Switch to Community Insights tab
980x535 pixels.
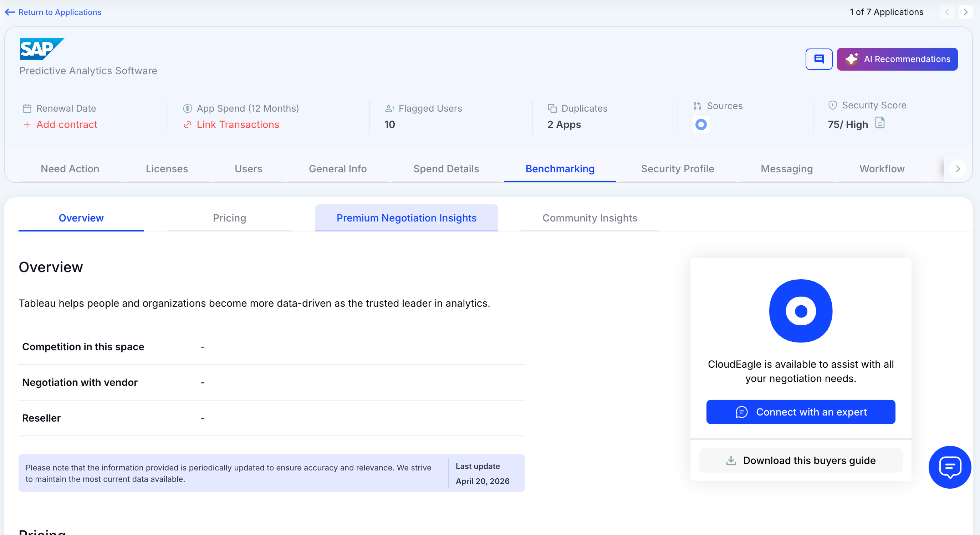[x=589, y=218]
